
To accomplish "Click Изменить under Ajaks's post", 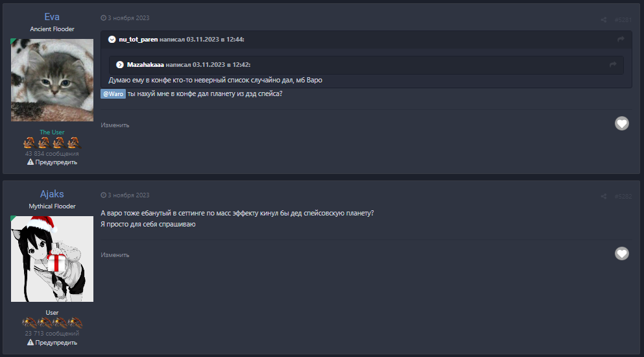I will tap(115, 255).
